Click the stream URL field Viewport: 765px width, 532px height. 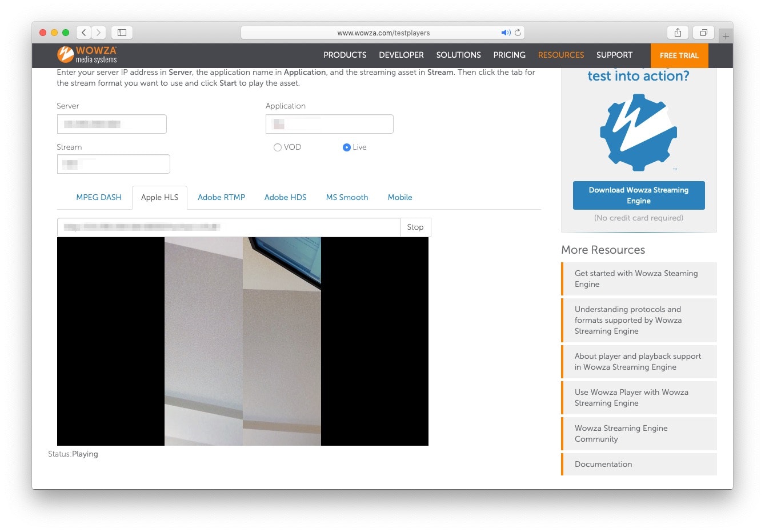pyautogui.click(x=229, y=227)
